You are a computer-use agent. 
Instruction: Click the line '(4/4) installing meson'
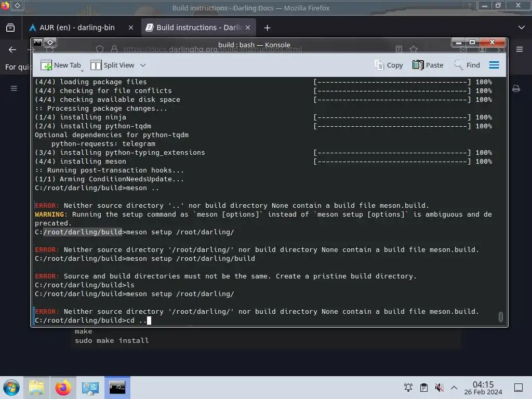(x=81, y=162)
